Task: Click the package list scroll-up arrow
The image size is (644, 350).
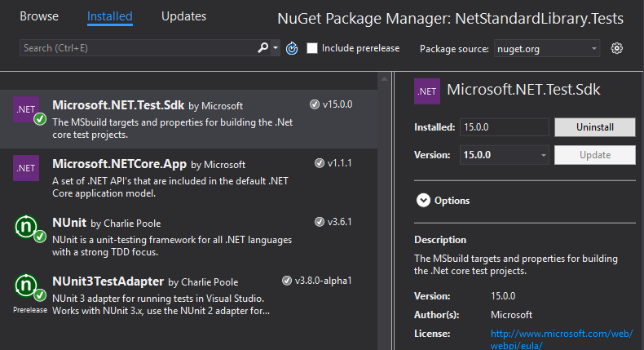Action: [x=384, y=78]
